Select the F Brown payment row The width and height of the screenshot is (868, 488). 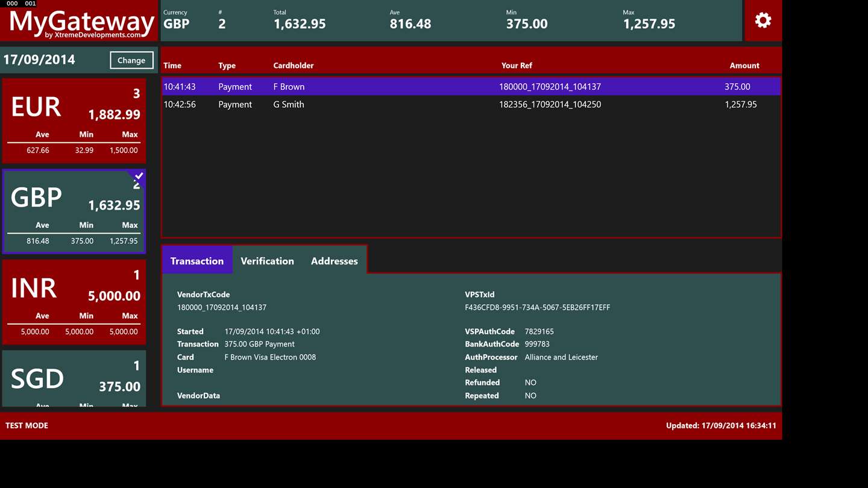click(x=471, y=87)
